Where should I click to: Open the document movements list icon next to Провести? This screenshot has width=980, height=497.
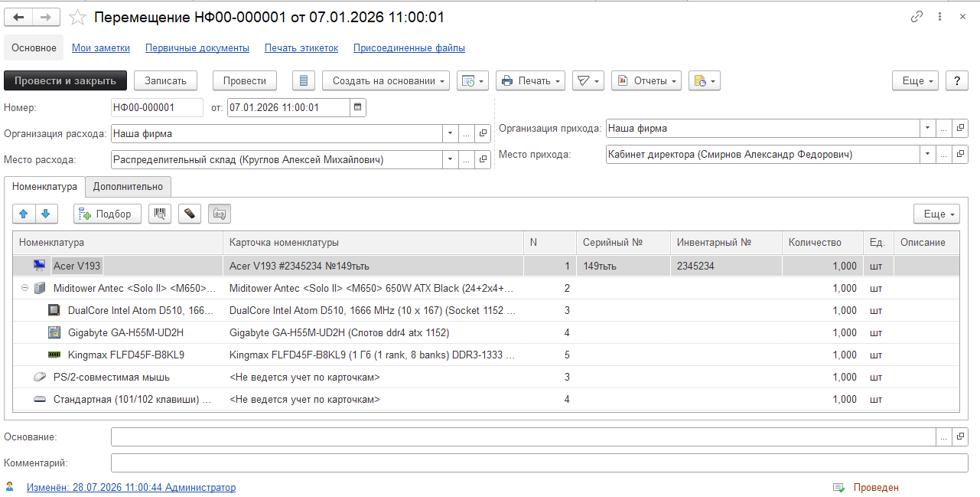coord(304,80)
